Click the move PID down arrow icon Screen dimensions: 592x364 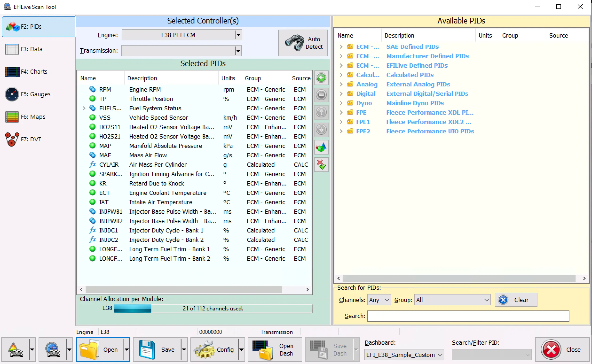pos(321,130)
